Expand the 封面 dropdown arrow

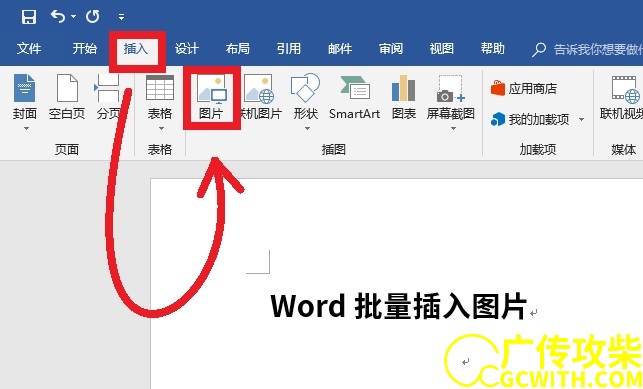point(26,128)
